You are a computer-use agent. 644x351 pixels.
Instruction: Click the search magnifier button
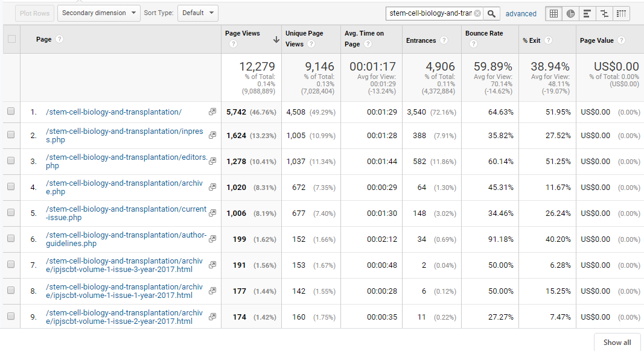pyautogui.click(x=493, y=14)
